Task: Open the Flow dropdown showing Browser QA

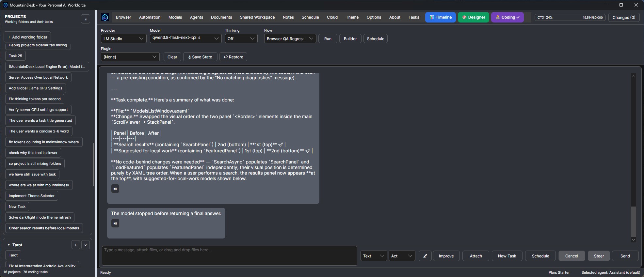Action: (290, 38)
